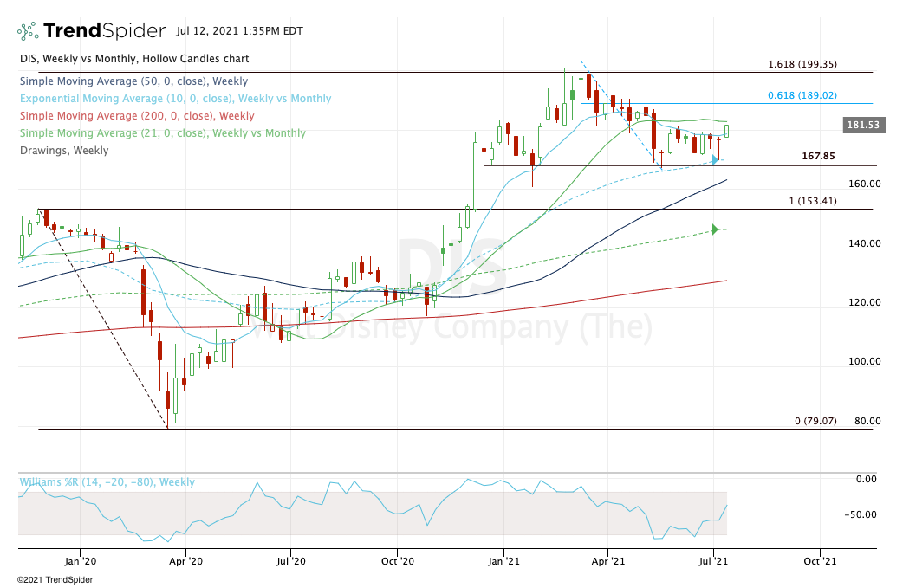Click the Williams %R indicator label
903x588 pixels.
point(107,482)
